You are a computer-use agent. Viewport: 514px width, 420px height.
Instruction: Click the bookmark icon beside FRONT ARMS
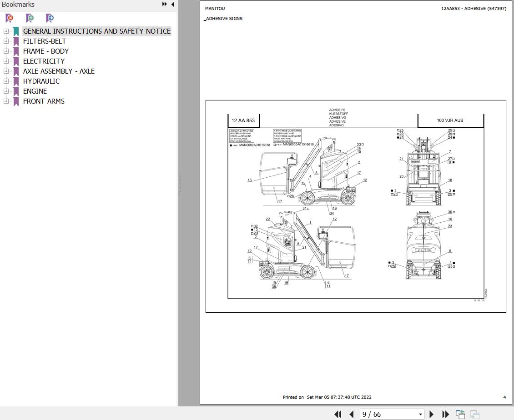tap(16, 101)
